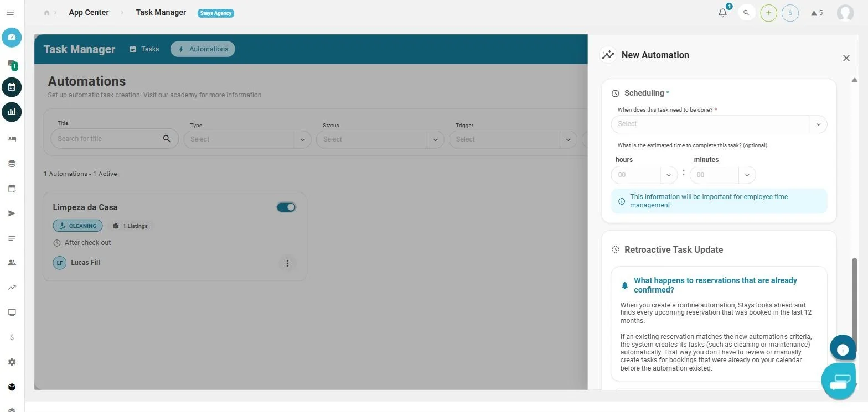This screenshot has width=868, height=412.
Task: Click the Search for title field
Action: coord(115,139)
